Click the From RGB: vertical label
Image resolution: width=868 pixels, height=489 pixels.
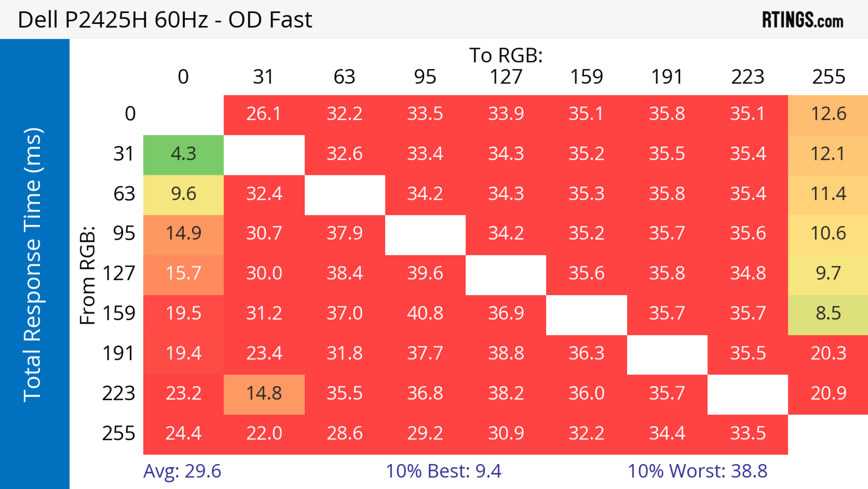pos(88,275)
